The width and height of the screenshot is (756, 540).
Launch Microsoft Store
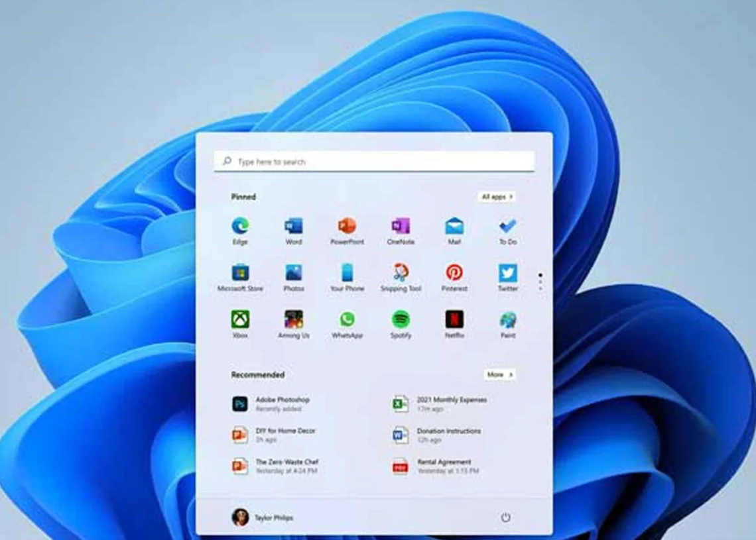point(240,272)
